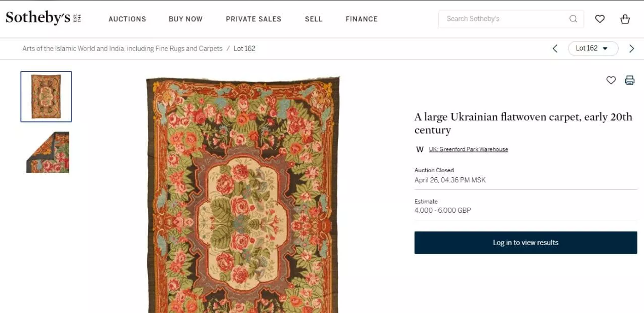Open the Sell menu item
The image size is (644, 313).
(314, 19)
